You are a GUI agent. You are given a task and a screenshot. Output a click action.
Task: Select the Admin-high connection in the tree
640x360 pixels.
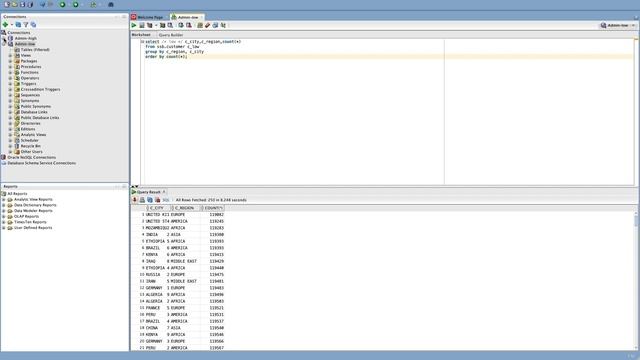(x=26, y=38)
